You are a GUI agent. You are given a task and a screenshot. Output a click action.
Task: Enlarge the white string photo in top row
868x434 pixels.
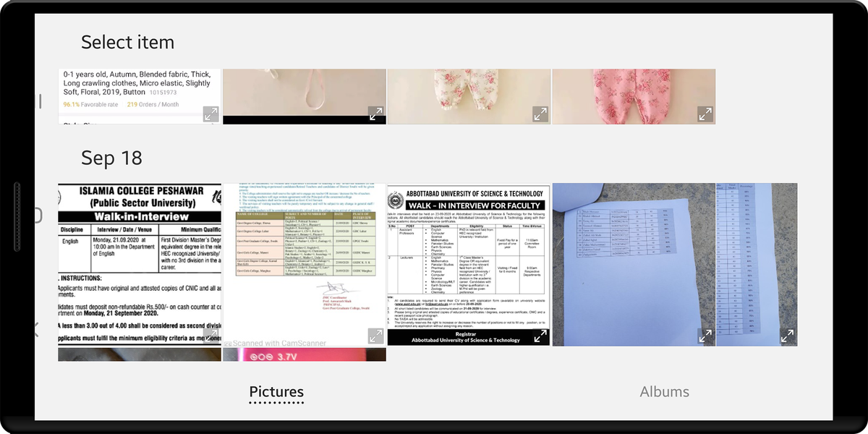coord(375,114)
